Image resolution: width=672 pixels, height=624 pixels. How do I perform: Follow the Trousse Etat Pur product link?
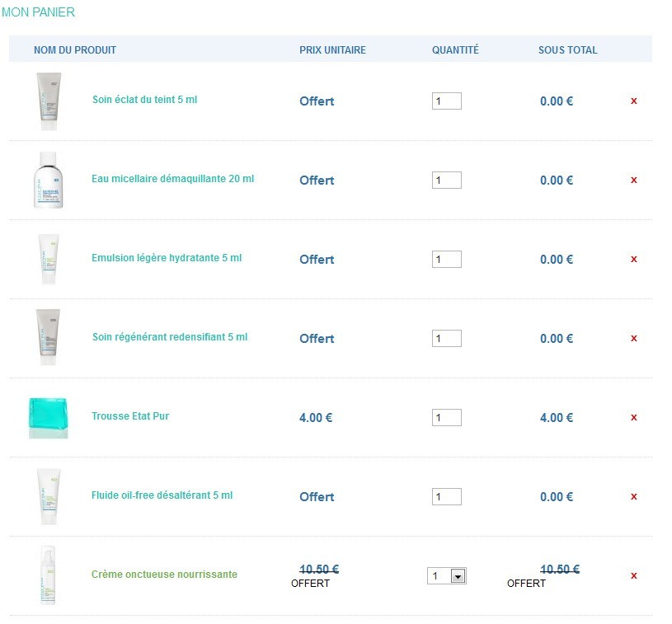pyautogui.click(x=130, y=416)
